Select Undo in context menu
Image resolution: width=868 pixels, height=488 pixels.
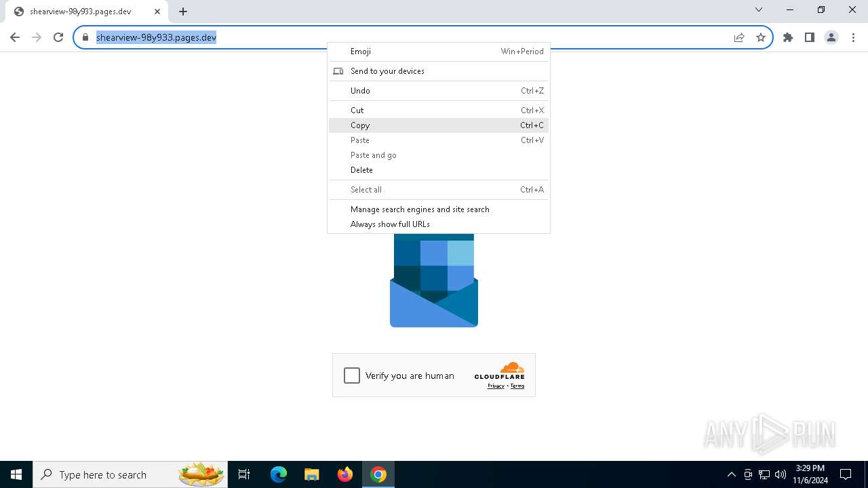click(439, 91)
